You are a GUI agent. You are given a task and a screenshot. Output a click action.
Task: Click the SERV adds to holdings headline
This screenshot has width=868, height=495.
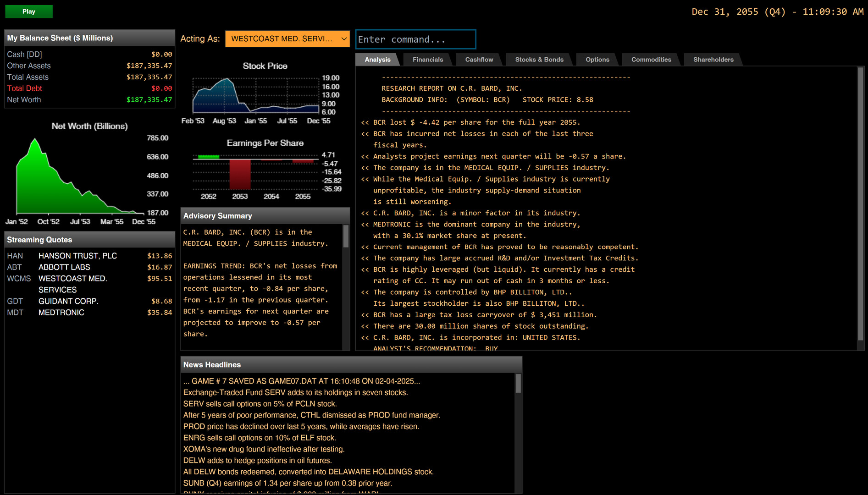[295, 393]
